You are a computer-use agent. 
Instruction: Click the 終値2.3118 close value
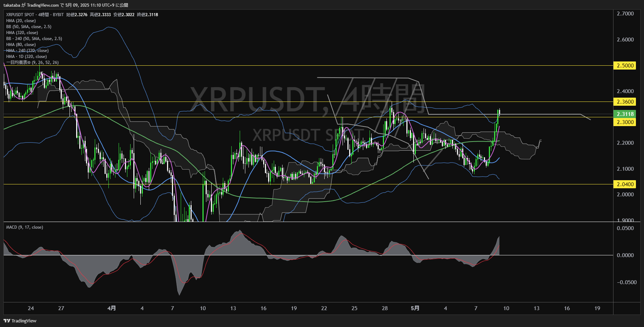(147, 15)
